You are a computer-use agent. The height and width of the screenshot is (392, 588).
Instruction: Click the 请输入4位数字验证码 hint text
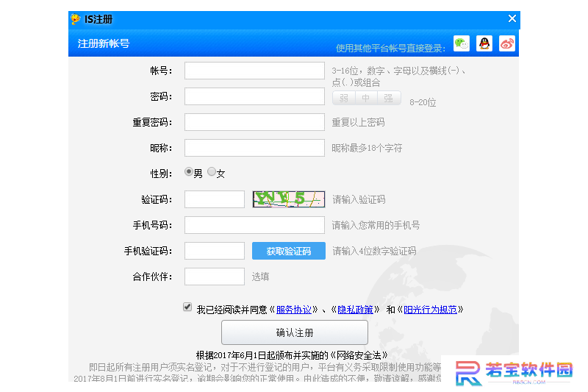pos(374,251)
